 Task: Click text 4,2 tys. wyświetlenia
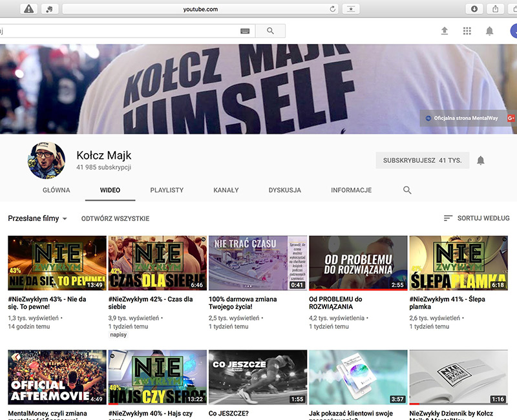click(x=337, y=318)
